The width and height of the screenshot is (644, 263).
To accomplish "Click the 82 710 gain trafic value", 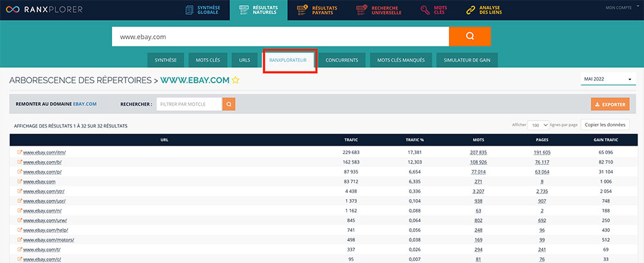I will 606,162.
